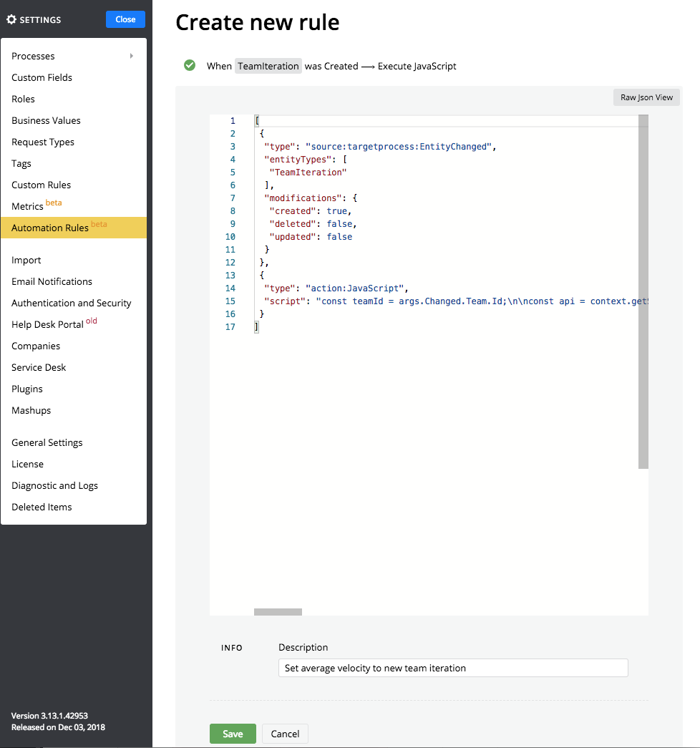Viewport: 700px width, 748px height.
Task: Click the horizontal scrollbar under the code
Action: click(x=278, y=612)
